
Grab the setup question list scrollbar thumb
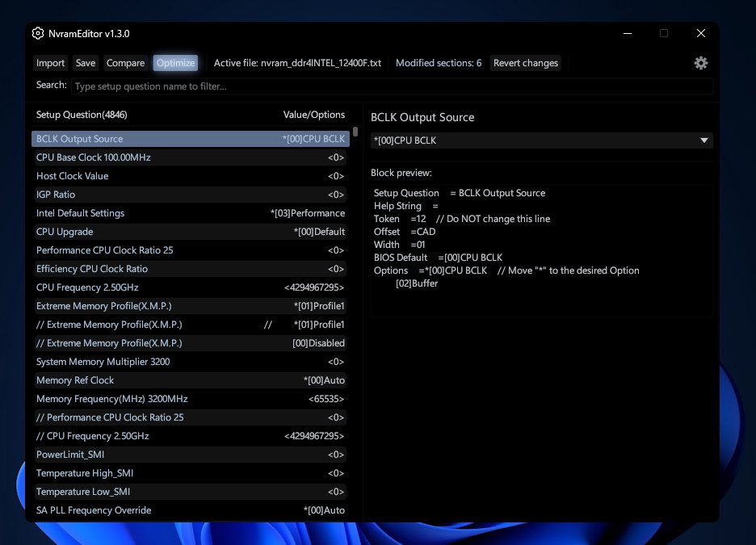[355, 132]
